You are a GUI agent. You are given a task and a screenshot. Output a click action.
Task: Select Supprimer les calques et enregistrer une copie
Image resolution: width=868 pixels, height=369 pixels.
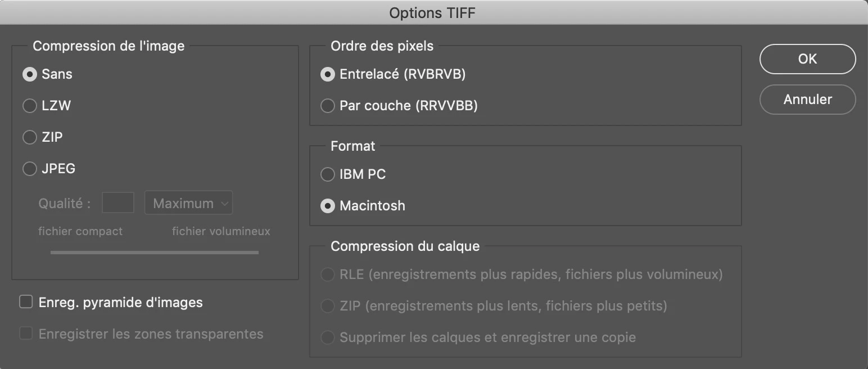(x=328, y=337)
